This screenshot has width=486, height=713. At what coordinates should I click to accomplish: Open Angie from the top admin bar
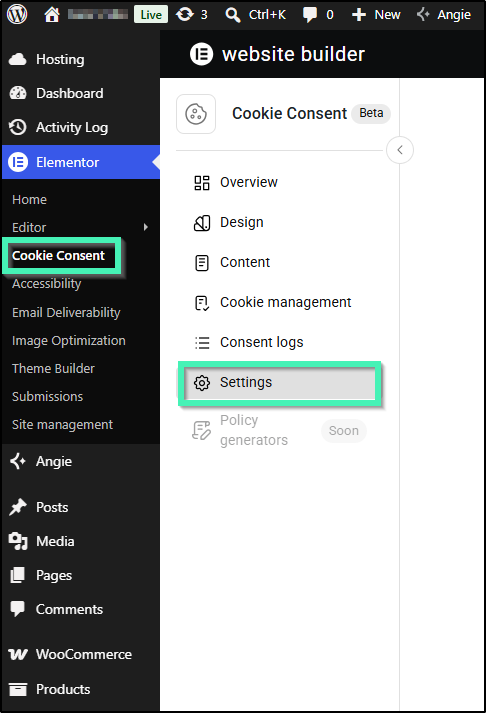point(444,15)
